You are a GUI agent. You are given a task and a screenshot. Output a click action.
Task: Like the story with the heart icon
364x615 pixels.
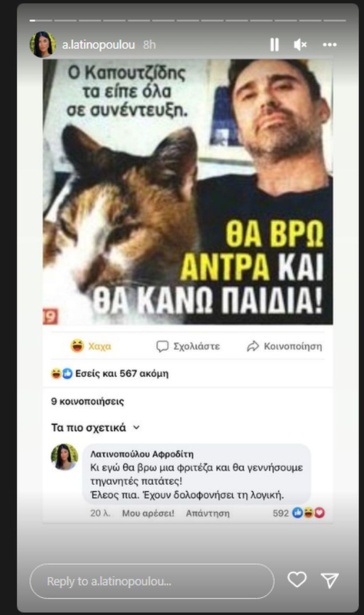[297, 580]
